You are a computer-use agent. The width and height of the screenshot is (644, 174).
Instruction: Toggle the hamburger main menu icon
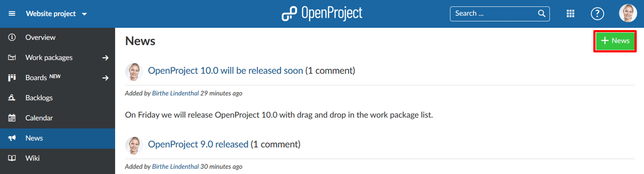[12, 14]
